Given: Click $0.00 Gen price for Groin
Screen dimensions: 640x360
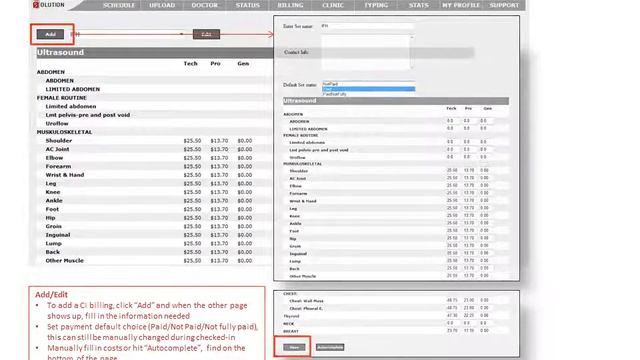Looking at the screenshot, I should point(245,227).
